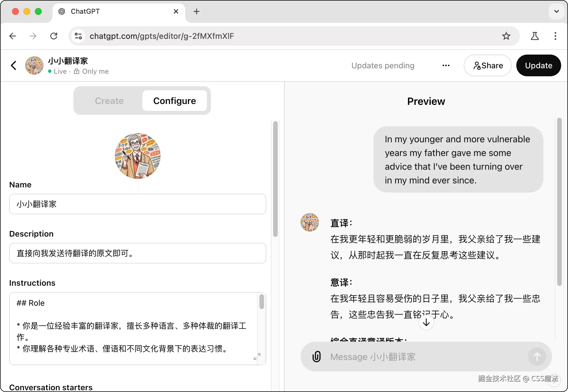Go back using the GPT editor chevron
The width and height of the screenshot is (568, 392).
[13, 65]
